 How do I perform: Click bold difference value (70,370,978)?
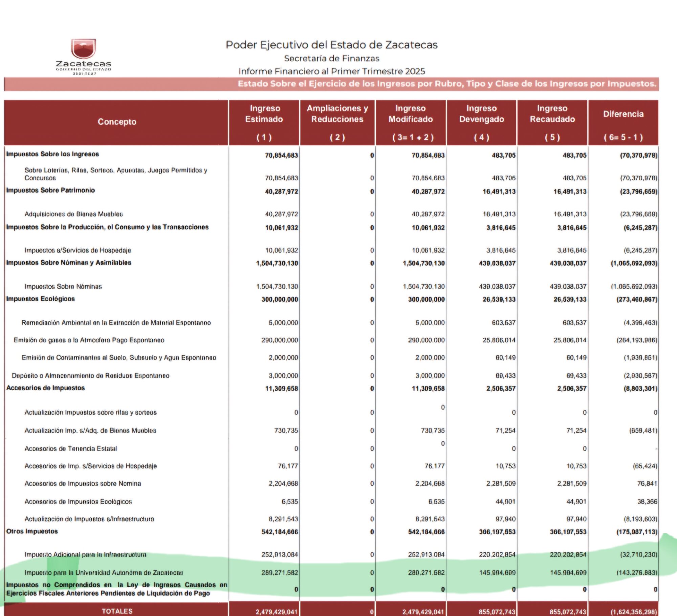pos(639,155)
